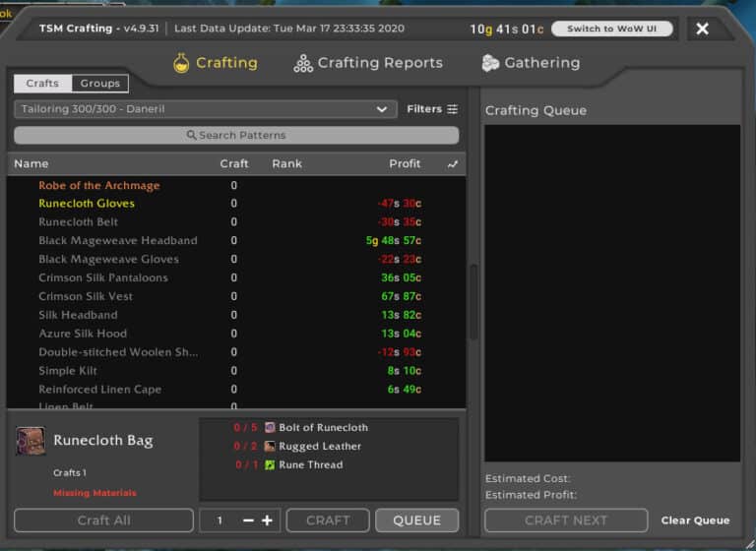Click the Crafting Reports pile icon
The image size is (756, 551).
[x=303, y=63]
